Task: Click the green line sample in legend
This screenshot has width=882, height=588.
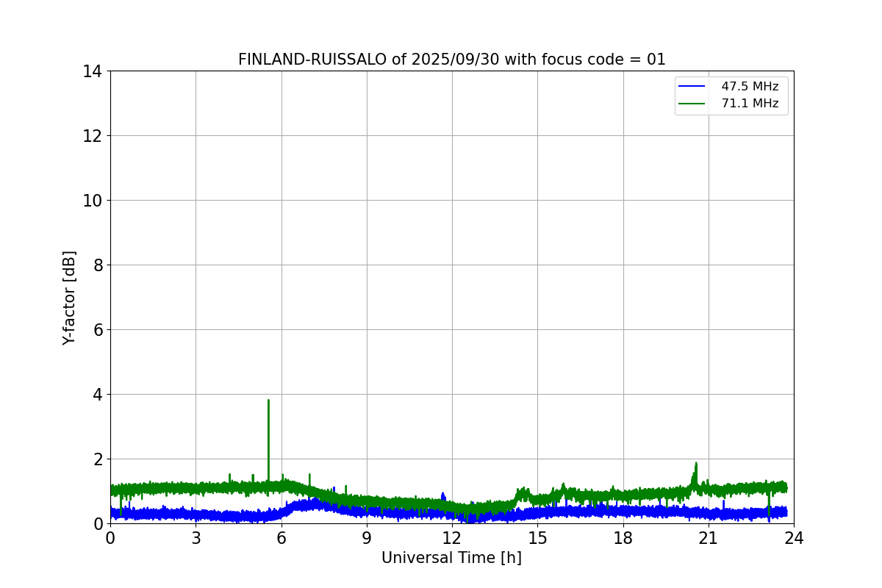Action: [x=692, y=104]
